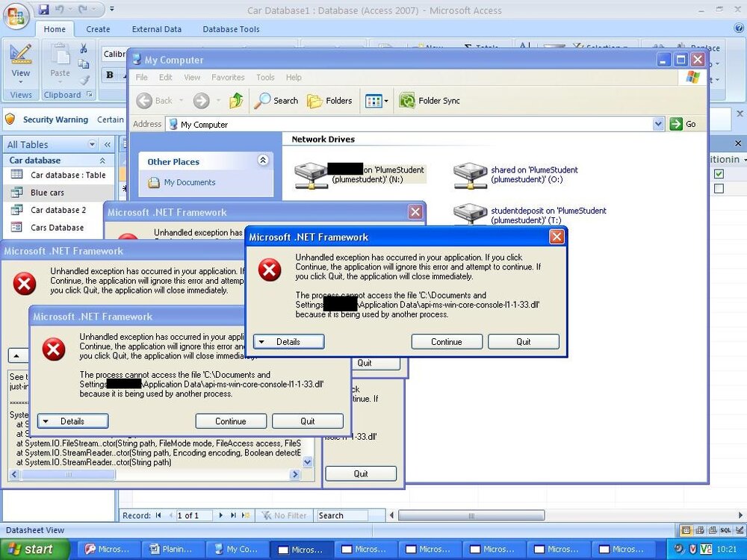Open the Create ribbon tab
Image resolution: width=747 pixels, height=560 pixels.
tap(98, 29)
